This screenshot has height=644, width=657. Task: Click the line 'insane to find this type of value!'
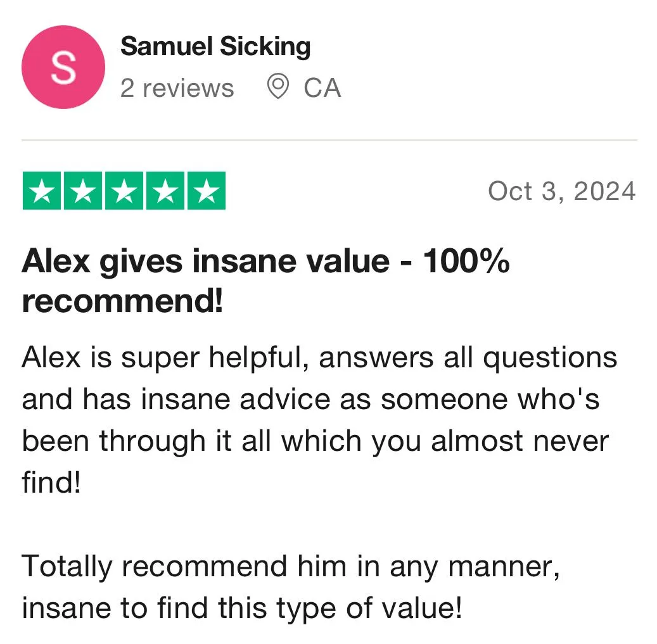point(242,609)
